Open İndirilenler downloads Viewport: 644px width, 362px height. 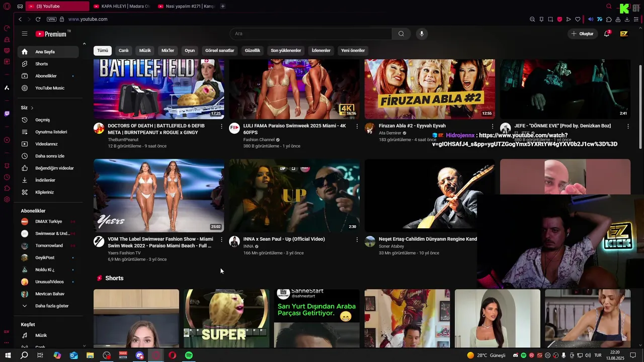tap(48, 180)
